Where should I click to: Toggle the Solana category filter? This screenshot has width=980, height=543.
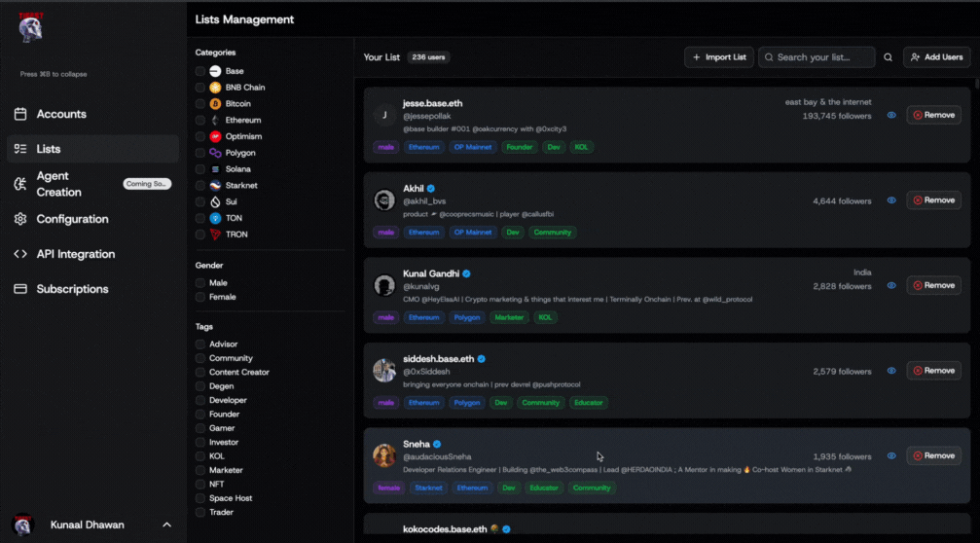[x=200, y=169]
